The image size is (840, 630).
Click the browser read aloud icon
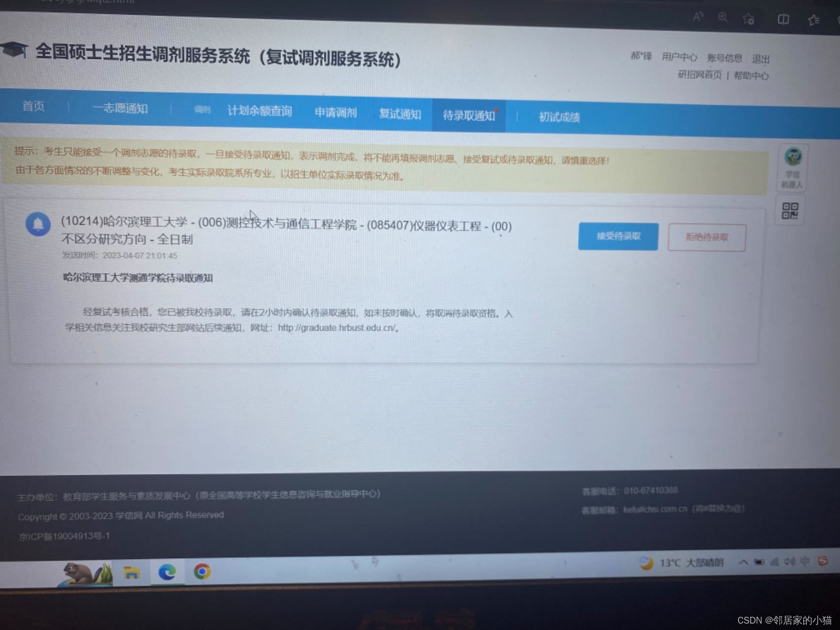(x=698, y=17)
